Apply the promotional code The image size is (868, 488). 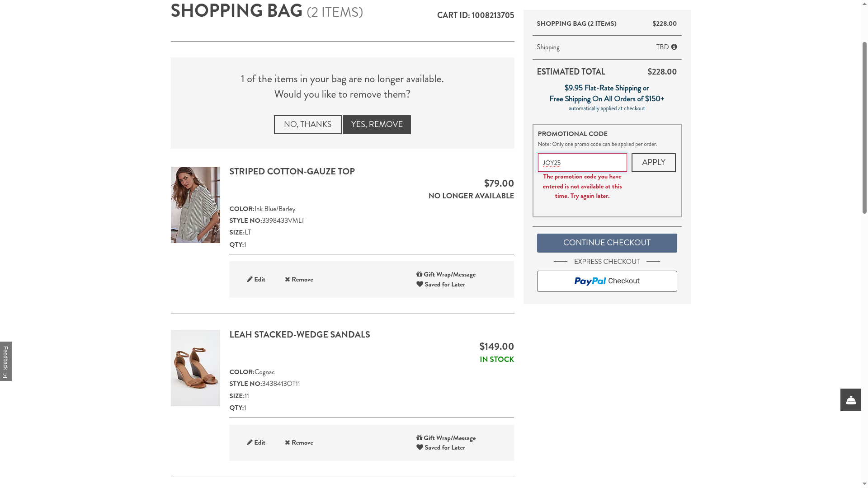click(x=653, y=163)
